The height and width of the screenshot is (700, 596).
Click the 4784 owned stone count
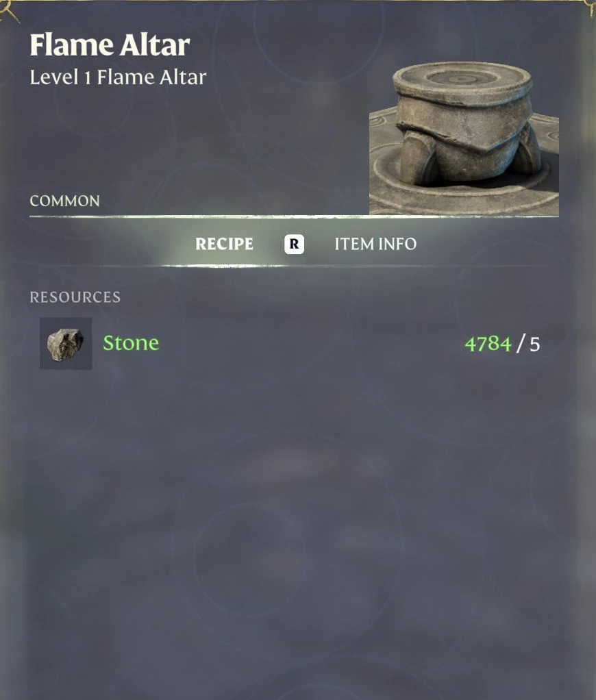[x=488, y=344]
